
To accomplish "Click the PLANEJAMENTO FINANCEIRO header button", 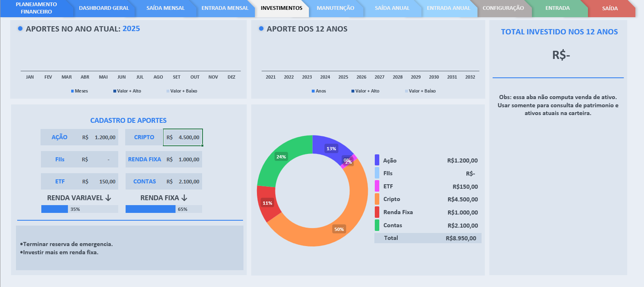I will click(36, 8).
